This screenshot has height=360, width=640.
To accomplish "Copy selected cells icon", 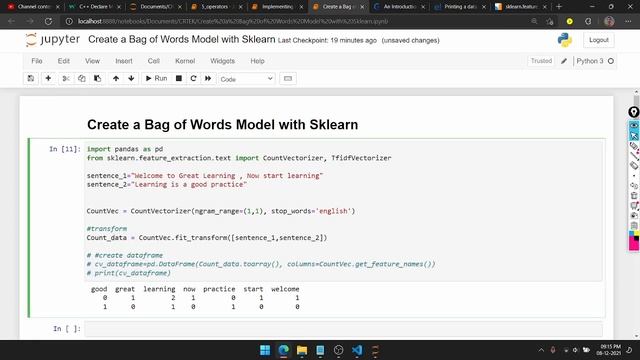I will [x=82, y=78].
